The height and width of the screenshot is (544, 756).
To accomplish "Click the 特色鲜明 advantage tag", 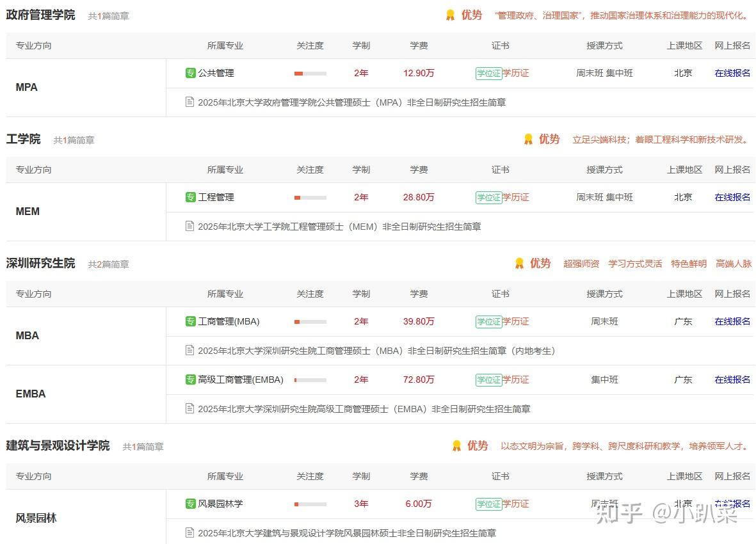I will tap(689, 264).
